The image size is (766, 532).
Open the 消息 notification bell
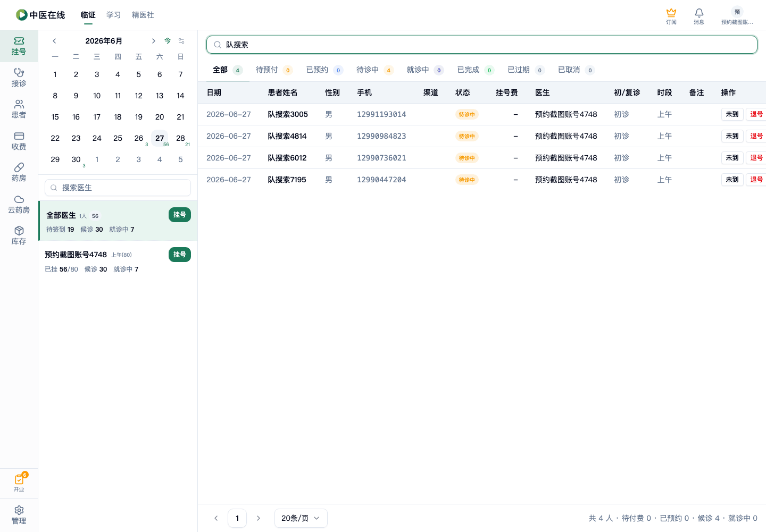[699, 16]
